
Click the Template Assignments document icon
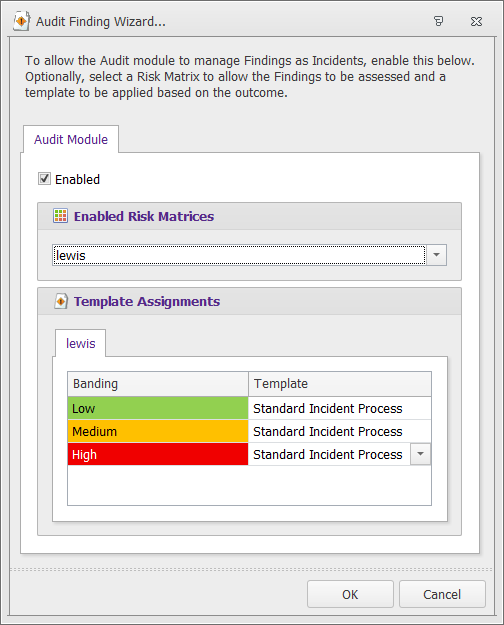coord(61,301)
